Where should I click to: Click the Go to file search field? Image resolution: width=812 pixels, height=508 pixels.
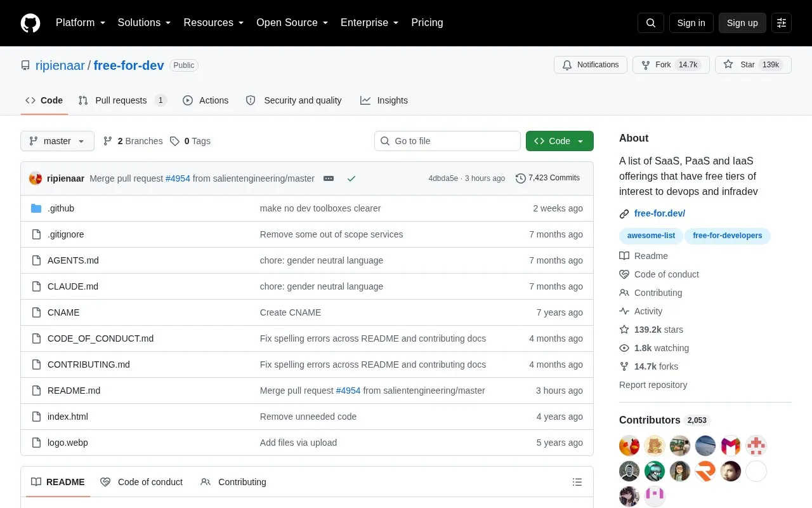[447, 141]
